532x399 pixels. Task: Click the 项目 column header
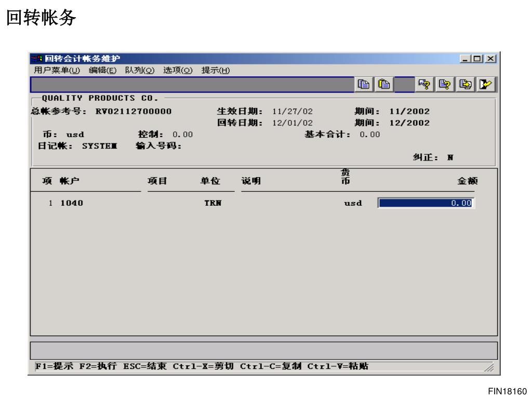[x=157, y=181]
